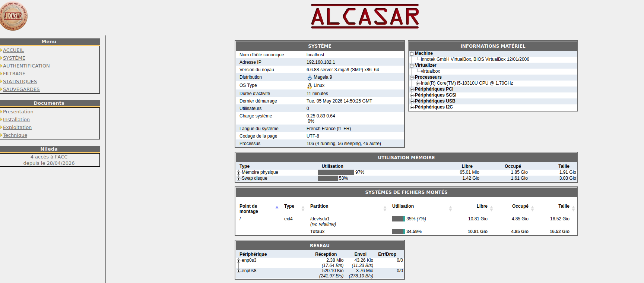Expand Périphériques SCSI node
This screenshot has width=644, height=283.
tap(412, 95)
